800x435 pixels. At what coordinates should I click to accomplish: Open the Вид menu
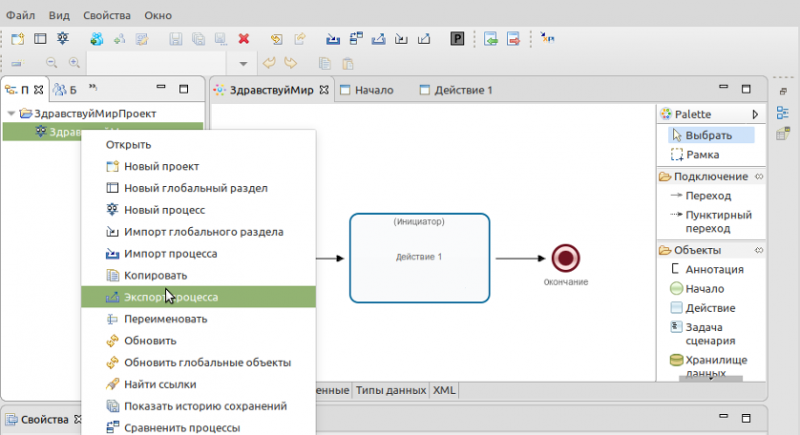[x=59, y=15]
